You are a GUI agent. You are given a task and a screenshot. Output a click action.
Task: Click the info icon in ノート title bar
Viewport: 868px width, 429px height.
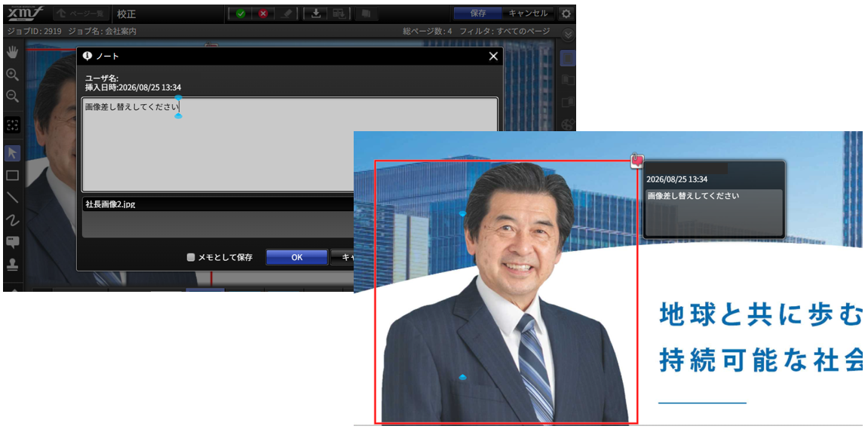tap(87, 56)
